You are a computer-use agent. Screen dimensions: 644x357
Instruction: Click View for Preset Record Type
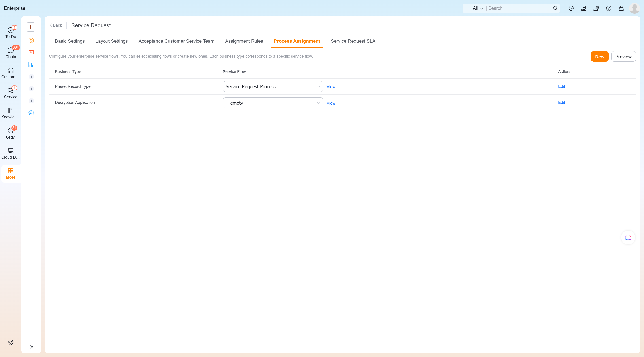coord(331,87)
